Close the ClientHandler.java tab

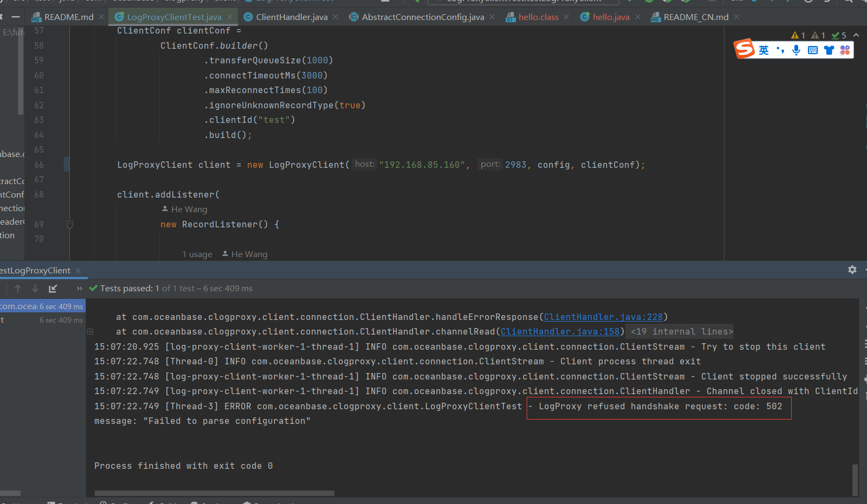pyautogui.click(x=335, y=17)
